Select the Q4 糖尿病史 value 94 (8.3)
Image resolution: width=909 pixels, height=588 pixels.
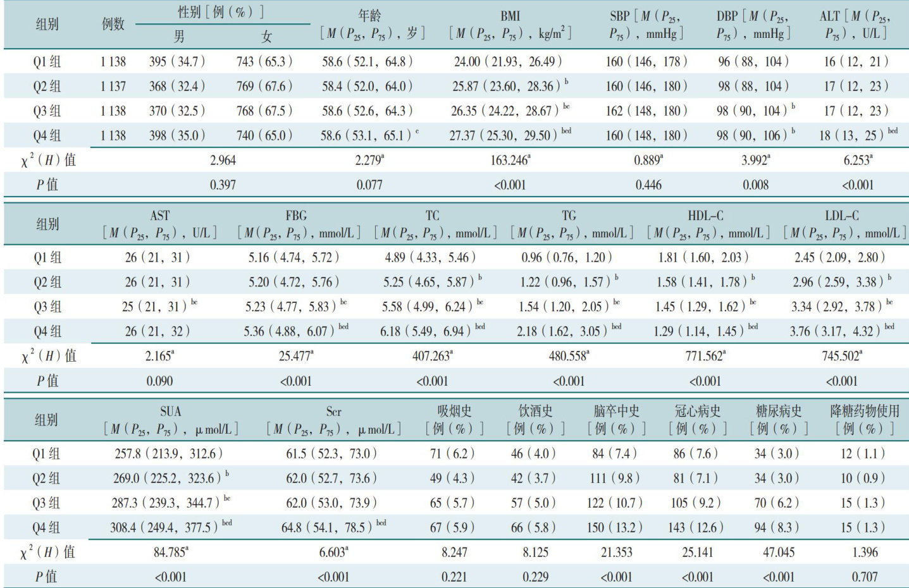777,527
